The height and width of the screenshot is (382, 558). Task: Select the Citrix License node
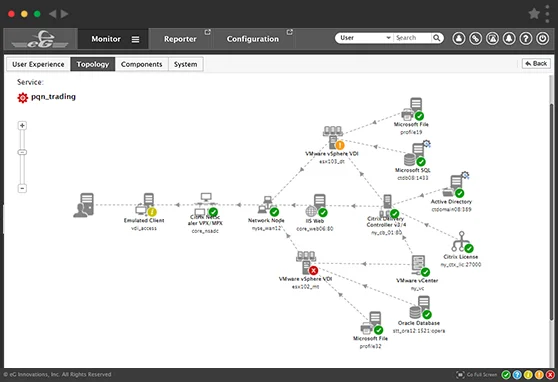(x=462, y=242)
